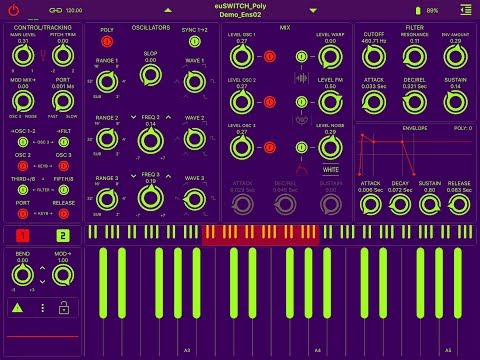
Task: Click the RESONANCE knob
Action: 414,56
